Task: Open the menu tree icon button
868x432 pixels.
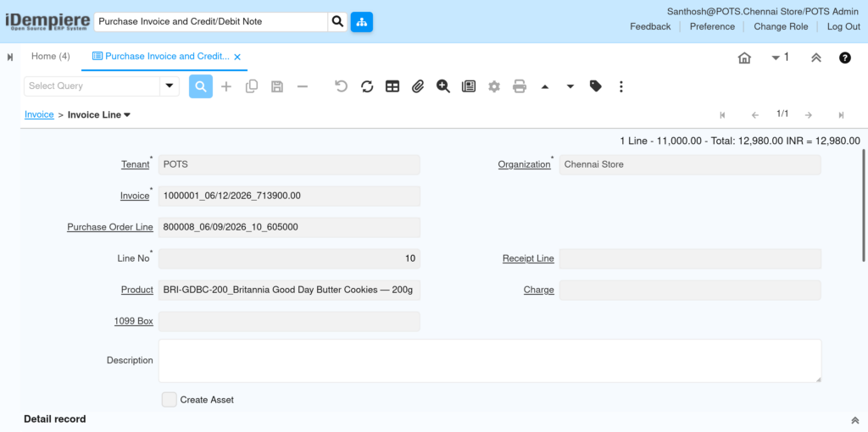Action: coord(361,22)
